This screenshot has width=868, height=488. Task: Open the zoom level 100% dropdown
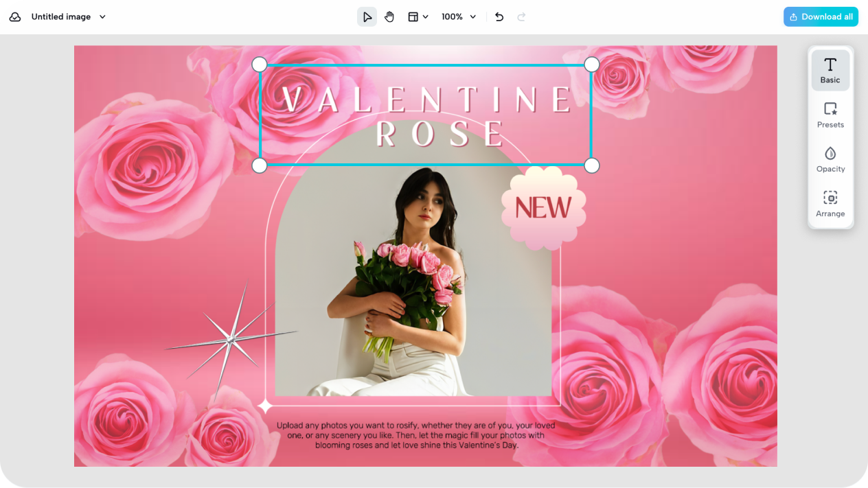coord(458,16)
